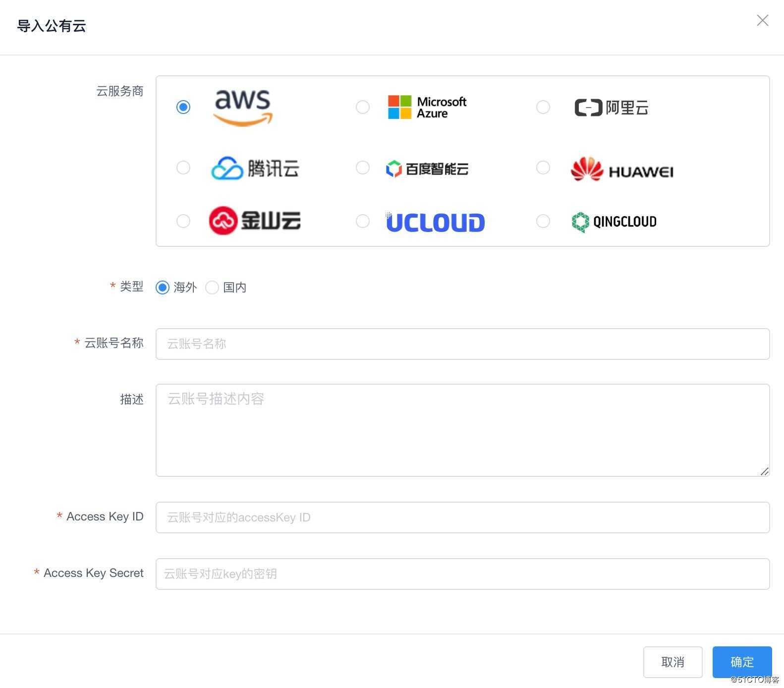Viewport: 784px width, 688px height.
Task: Click the QINGCLOUD logo
Action: click(614, 222)
